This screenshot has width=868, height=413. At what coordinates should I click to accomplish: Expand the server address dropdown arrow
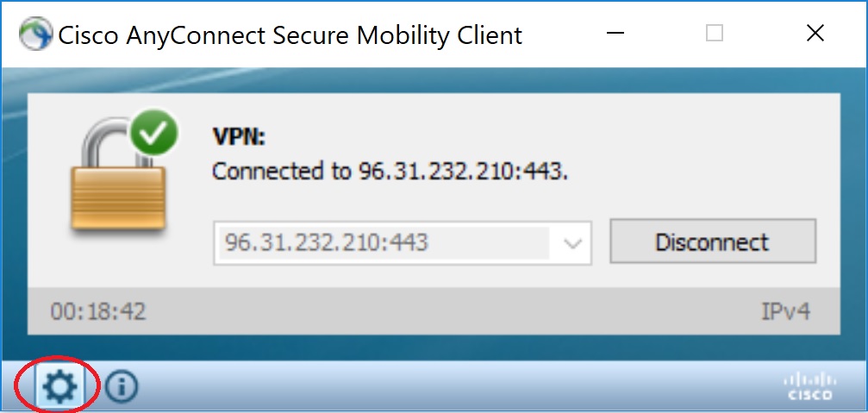(x=571, y=243)
